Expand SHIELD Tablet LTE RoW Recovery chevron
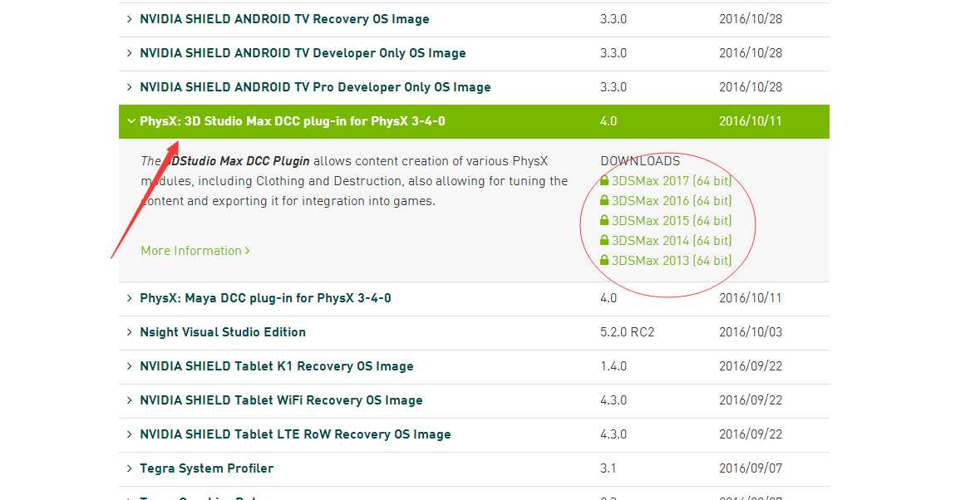 pos(130,434)
